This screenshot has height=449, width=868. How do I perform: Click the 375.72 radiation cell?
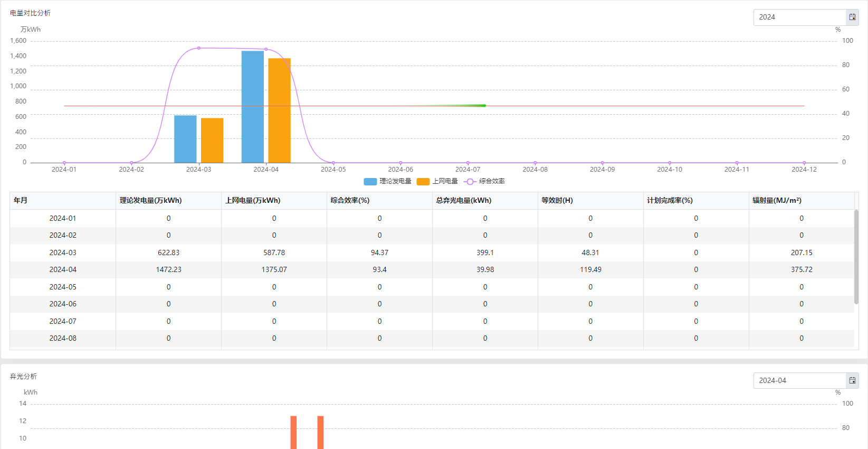802,269
